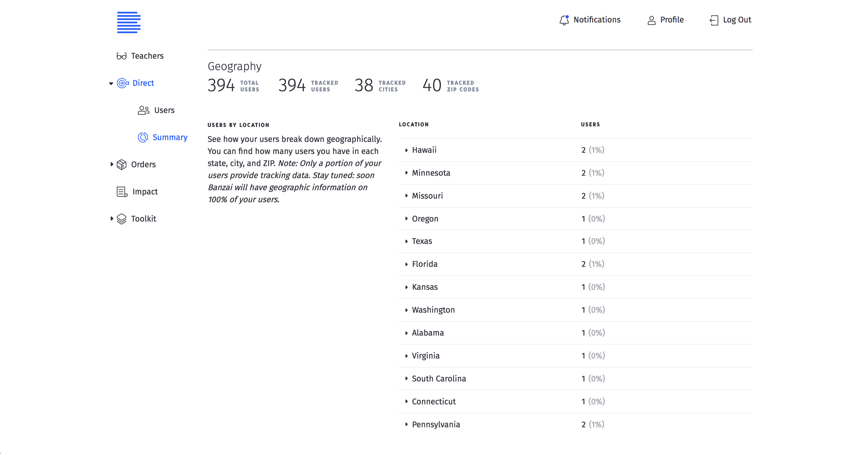The image size is (868, 454).
Task: Click the pie chart icon beside Summary
Action: (x=143, y=137)
